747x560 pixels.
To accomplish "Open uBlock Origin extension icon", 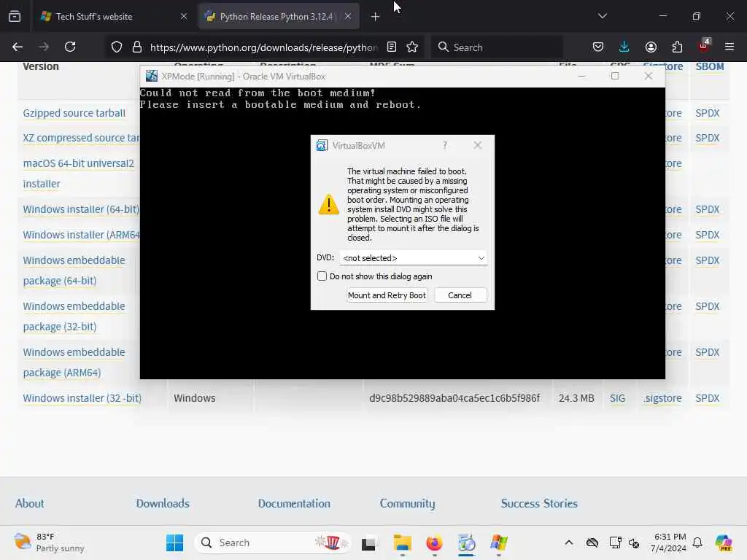I will coord(704,46).
